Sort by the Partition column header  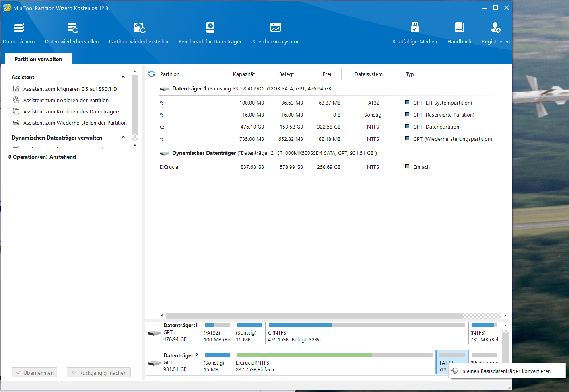point(192,74)
